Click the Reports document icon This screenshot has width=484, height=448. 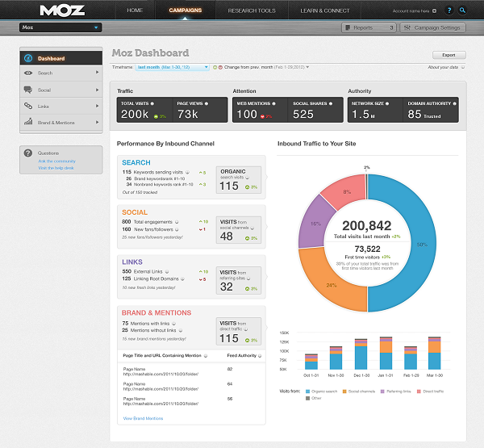348,27
